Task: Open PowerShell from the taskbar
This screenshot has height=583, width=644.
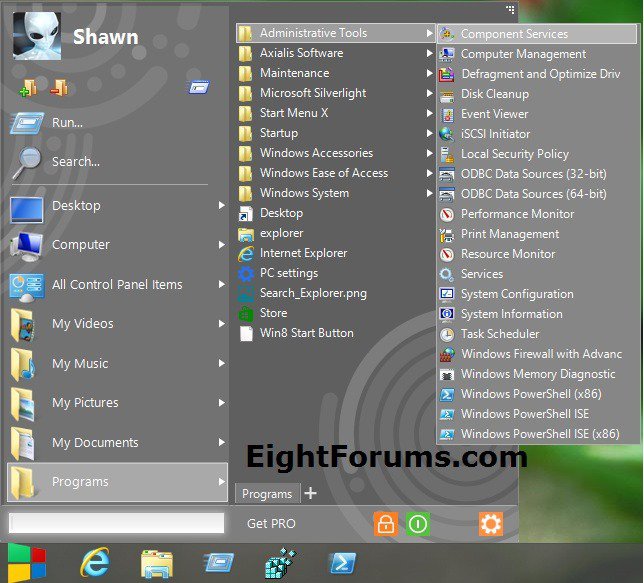Action: click(343, 563)
